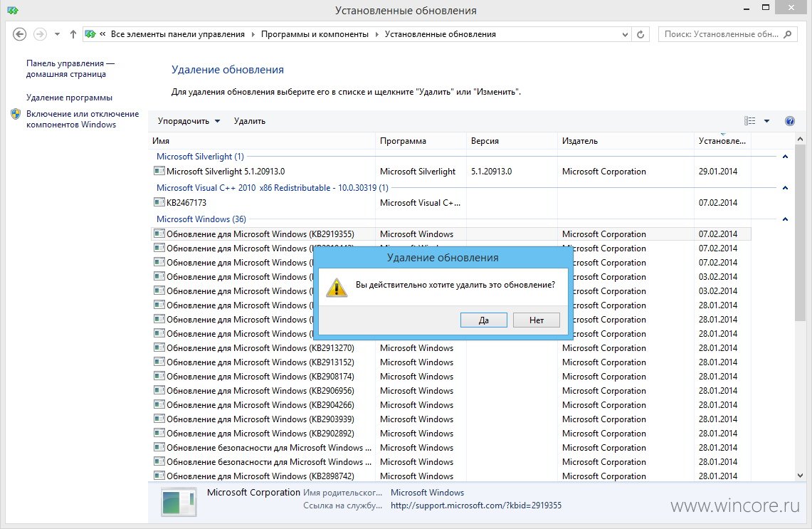Click date 29.01.2014 of Silverlight row
Screen dimensions: 812x529
pos(718,172)
